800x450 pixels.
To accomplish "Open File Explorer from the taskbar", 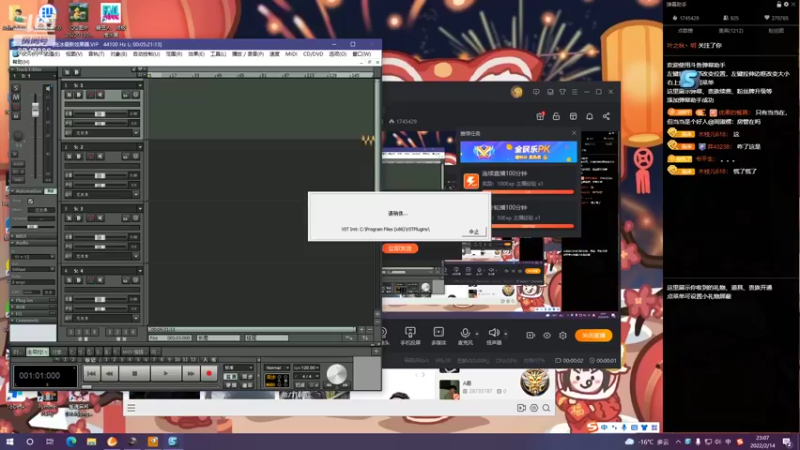I will [x=91, y=441].
